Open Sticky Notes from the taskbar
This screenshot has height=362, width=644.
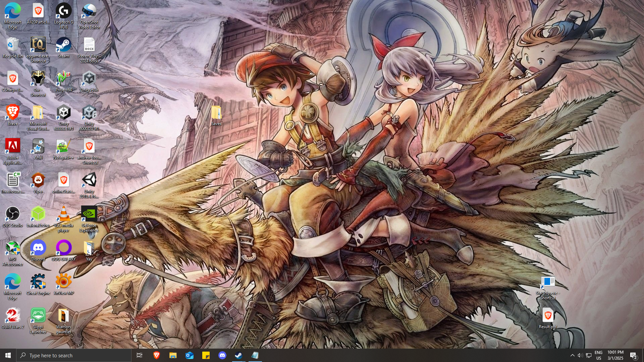click(x=206, y=355)
